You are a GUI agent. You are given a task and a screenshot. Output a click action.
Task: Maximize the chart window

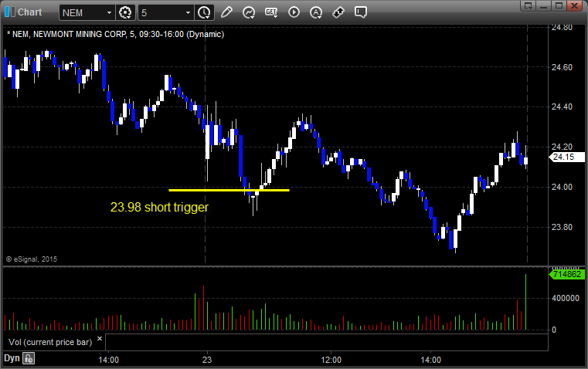click(559, 5)
